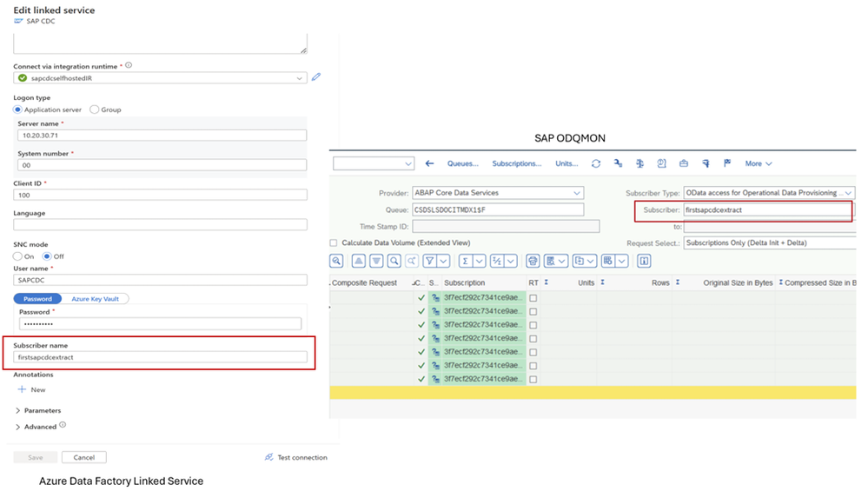This screenshot has width=868, height=498.
Task: Add a New annotation
Action: click(x=31, y=389)
